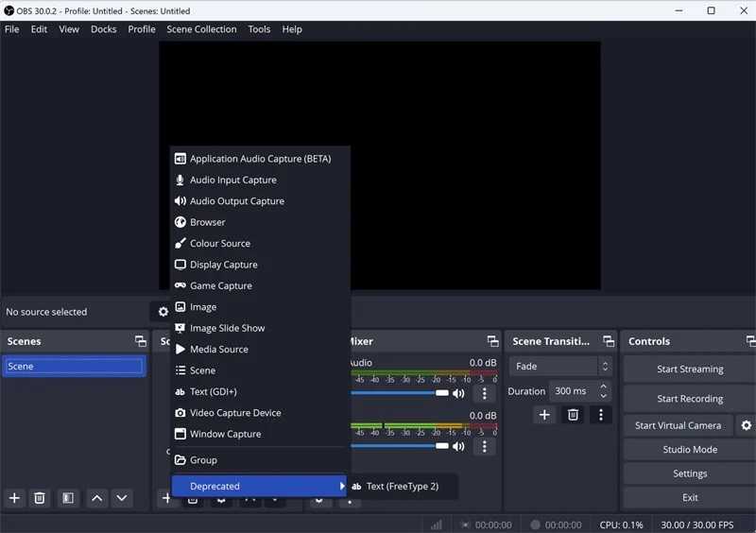Select Group entry in menu
Screen dimensions: 756x533
pyautogui.click(x=259, y=460)
